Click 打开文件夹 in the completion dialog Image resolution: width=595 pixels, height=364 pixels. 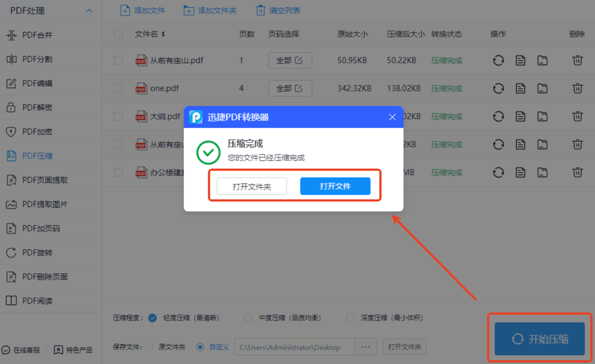252,186
